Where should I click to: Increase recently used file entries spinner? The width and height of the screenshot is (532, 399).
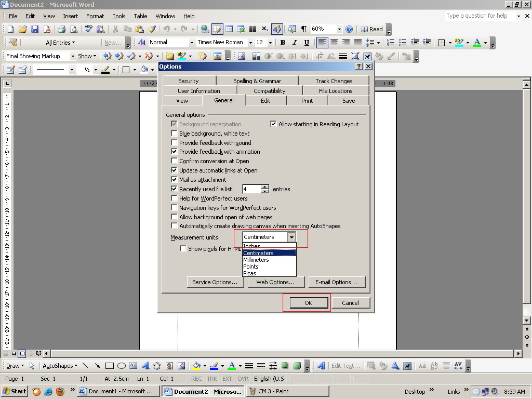tap(264, 187)
